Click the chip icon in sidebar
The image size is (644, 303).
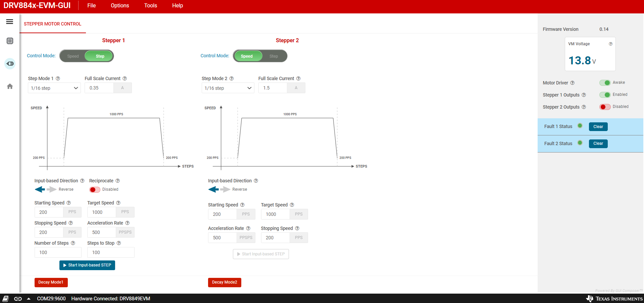coord(10,41)
